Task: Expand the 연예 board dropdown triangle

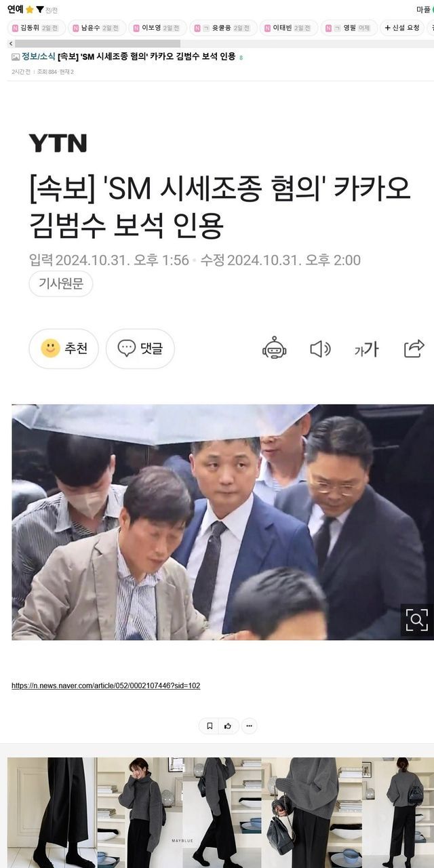Action: click(x=40, y=9)
